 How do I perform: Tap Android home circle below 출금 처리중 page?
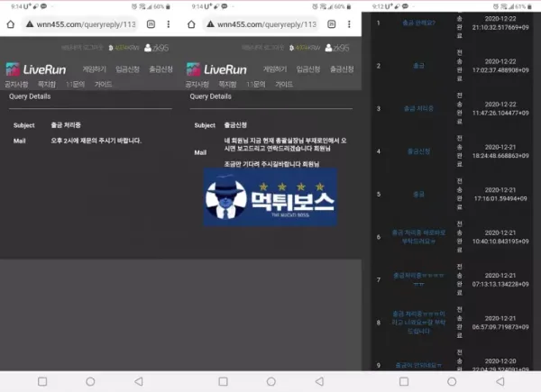(x=90, y=381)
